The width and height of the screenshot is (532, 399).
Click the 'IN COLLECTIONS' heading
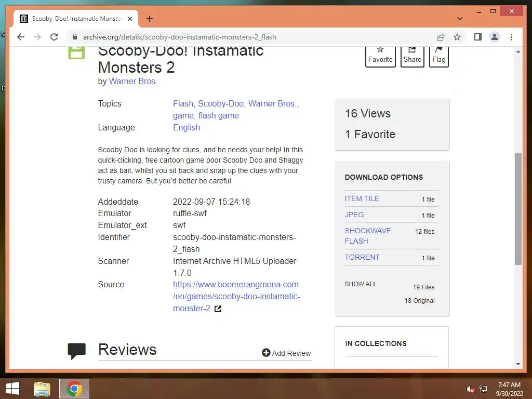(x=376, y=343)
